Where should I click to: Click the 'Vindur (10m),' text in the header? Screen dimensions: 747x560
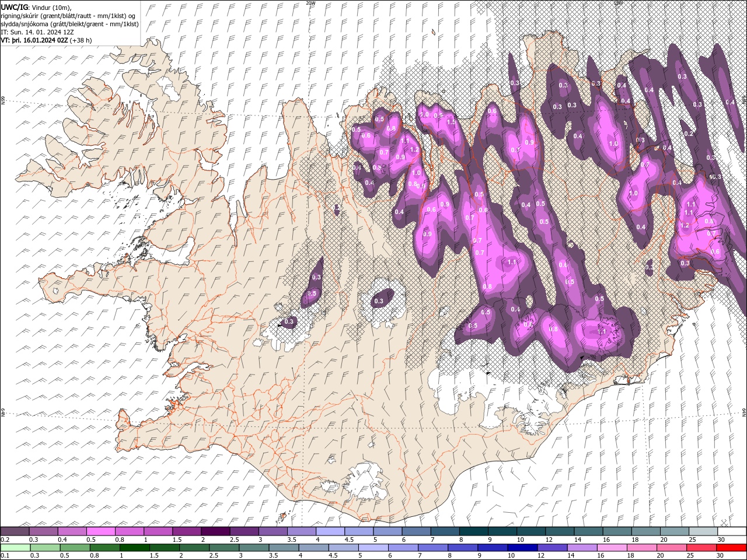[51, 7]
